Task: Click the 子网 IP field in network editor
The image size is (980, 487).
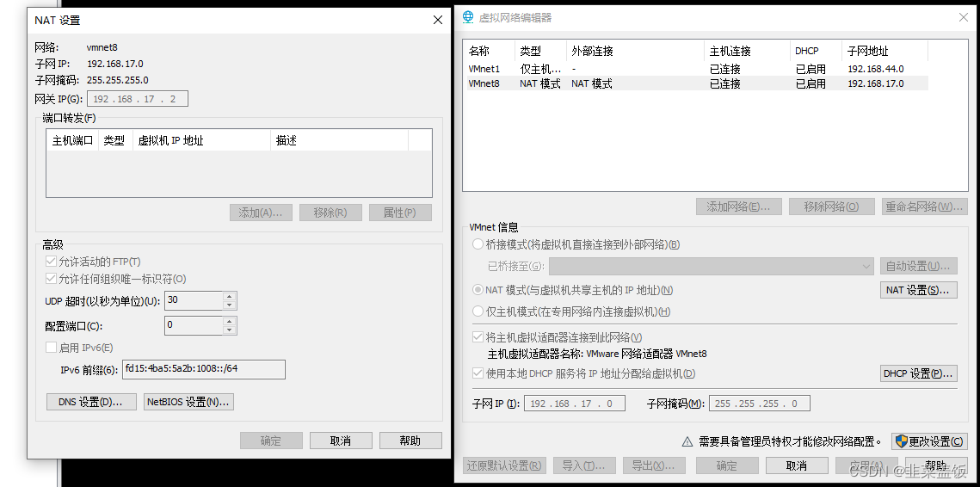Action: click(575, 404)
